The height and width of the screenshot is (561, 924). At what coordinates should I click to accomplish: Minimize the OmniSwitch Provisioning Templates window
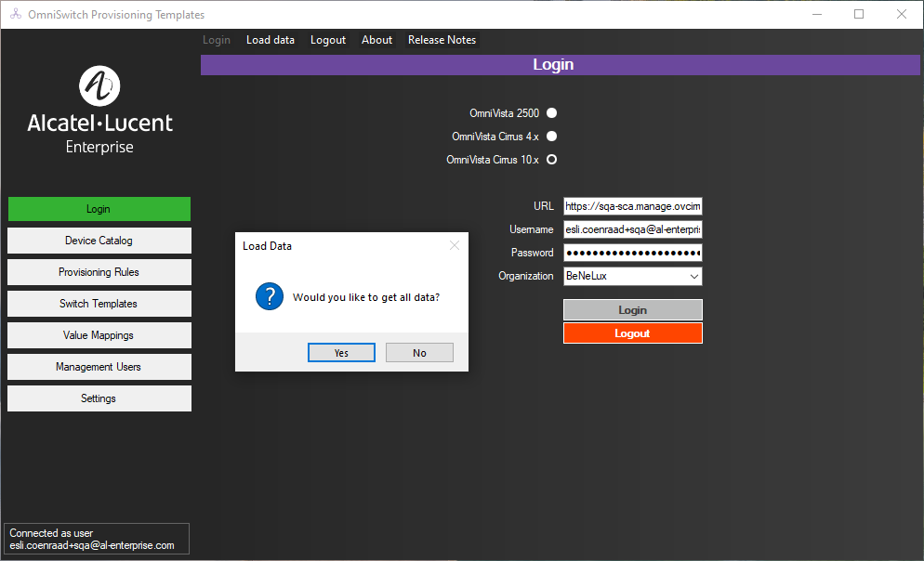(x=817, y=14)
